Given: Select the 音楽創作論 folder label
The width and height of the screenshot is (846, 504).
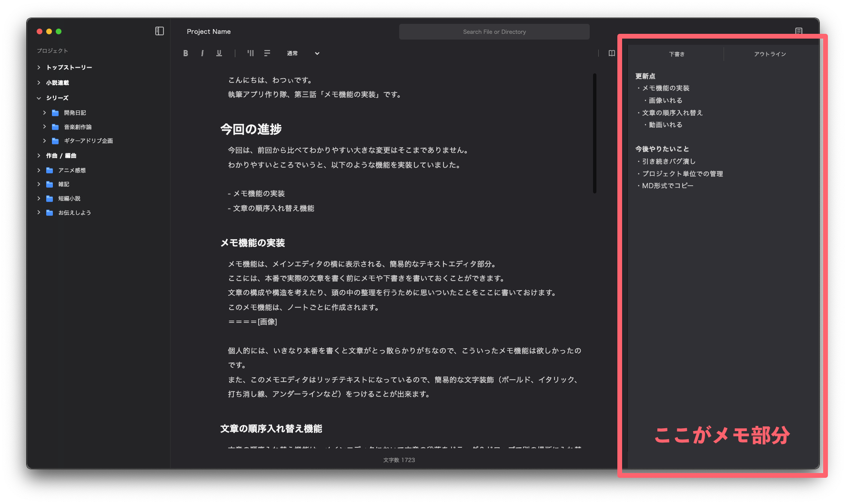Looking at the screenshot, I should point(78,127).
